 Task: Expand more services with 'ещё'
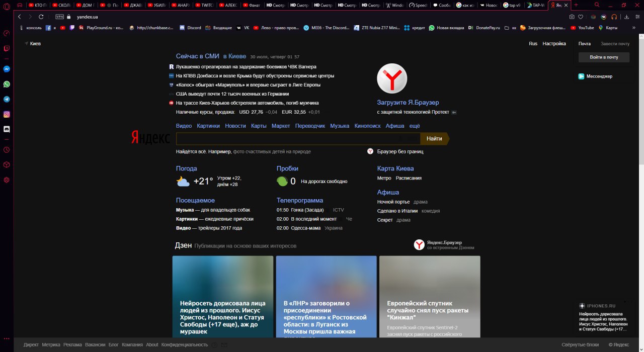click(415, 126)
